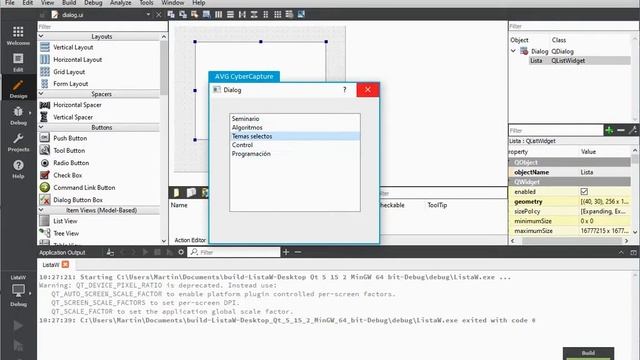Collapse Dialog node in Object Inspector

pos(513,51)
